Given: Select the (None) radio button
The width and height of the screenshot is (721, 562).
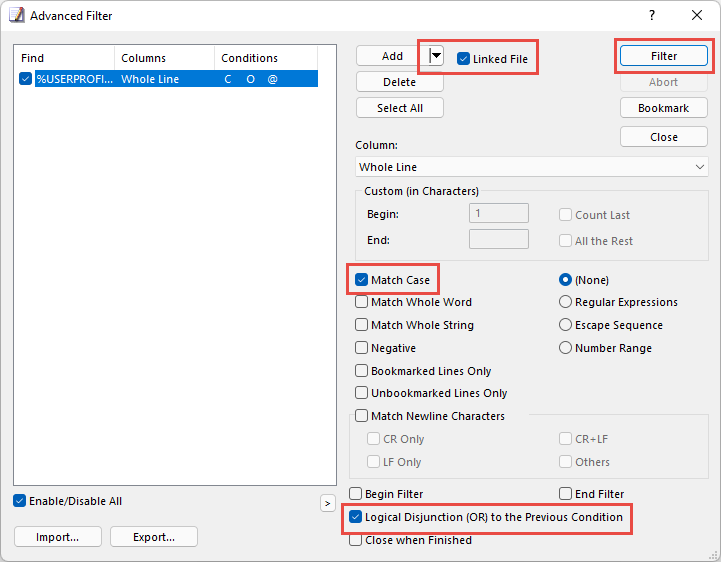Looking at the screenshot, I should 565,280.
